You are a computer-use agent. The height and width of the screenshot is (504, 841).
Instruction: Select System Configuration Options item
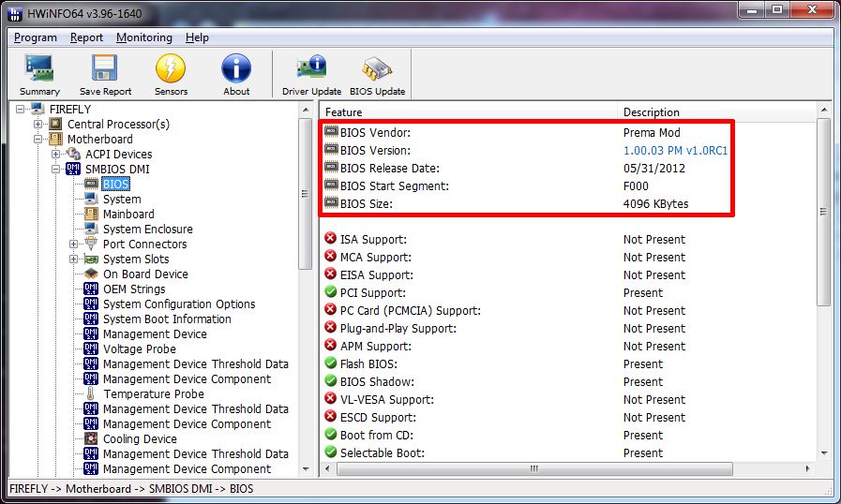coord(179,304)
